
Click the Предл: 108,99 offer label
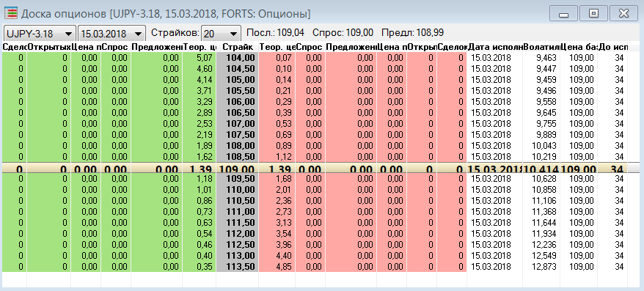click(413, 33)
